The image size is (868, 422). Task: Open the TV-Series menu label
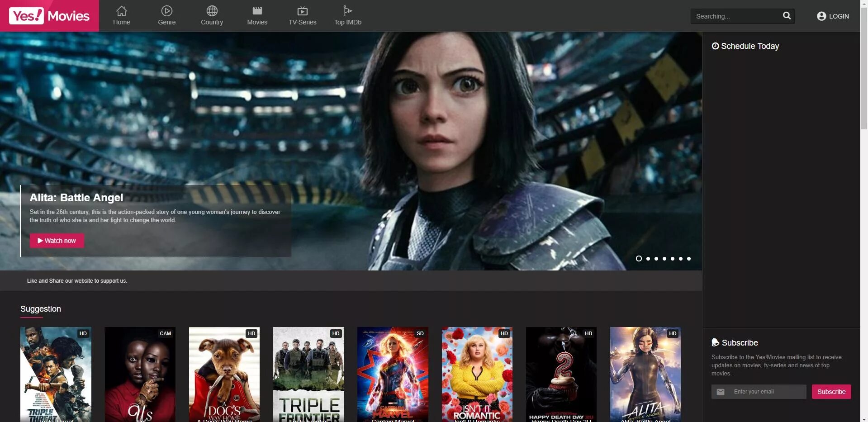[303, 22]
